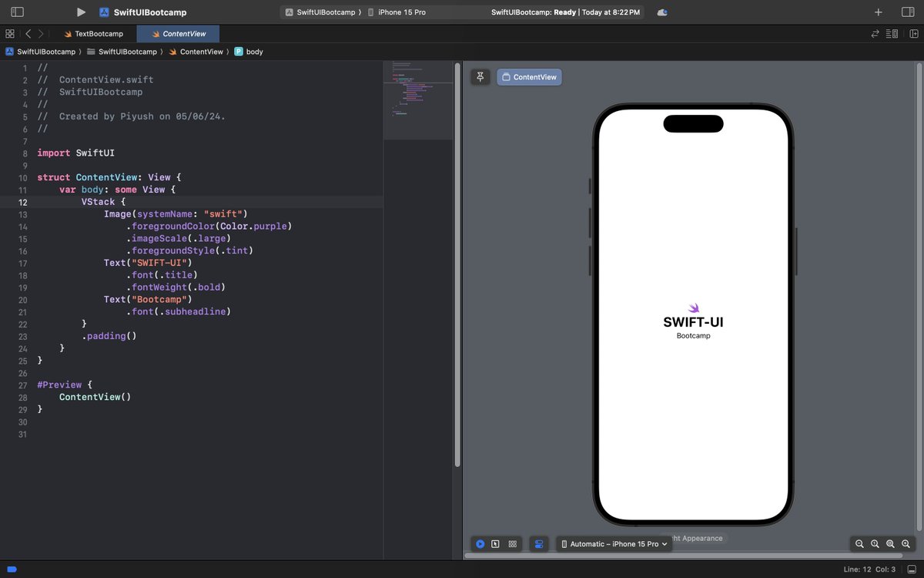The height and width of the screenshot is (578, 924).
Task: Open canvas device settings
Action: click(539, 543)
